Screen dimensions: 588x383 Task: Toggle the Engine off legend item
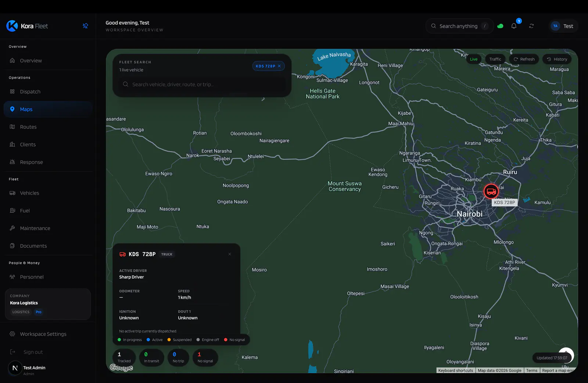208,340
